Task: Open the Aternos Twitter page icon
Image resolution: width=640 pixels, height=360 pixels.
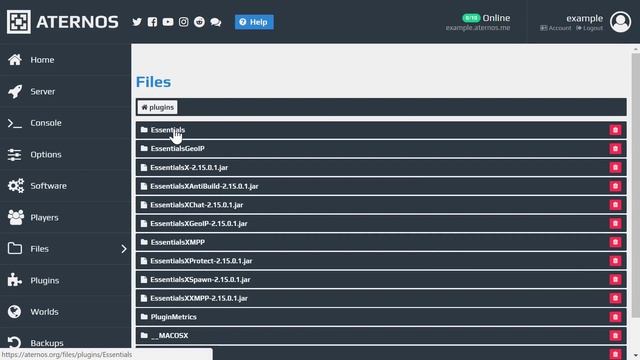Action: point(137,22)
